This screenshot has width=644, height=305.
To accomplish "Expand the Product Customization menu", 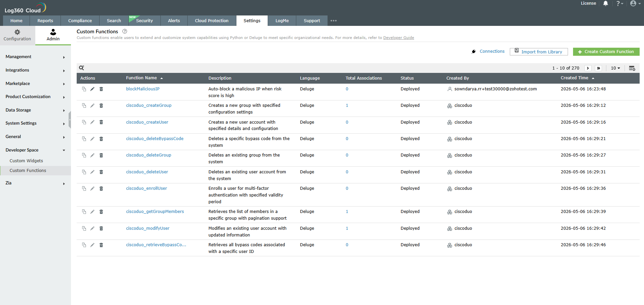I will coord(35,97).
